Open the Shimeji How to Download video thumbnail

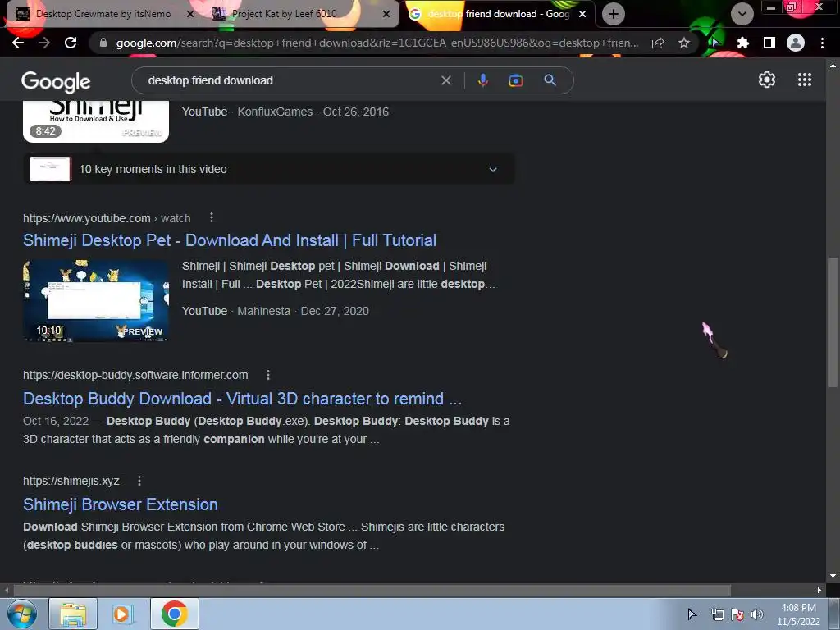click(96, 121)
